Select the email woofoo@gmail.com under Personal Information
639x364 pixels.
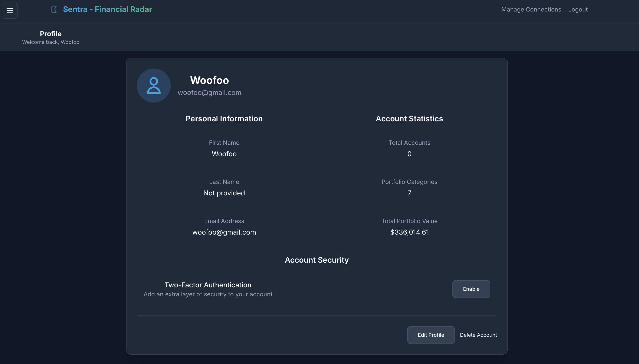point(224,232)
